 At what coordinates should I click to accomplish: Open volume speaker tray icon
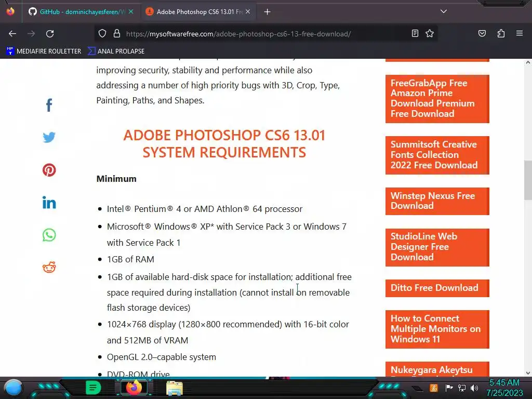pyautogui.click(x=474, y=388)
